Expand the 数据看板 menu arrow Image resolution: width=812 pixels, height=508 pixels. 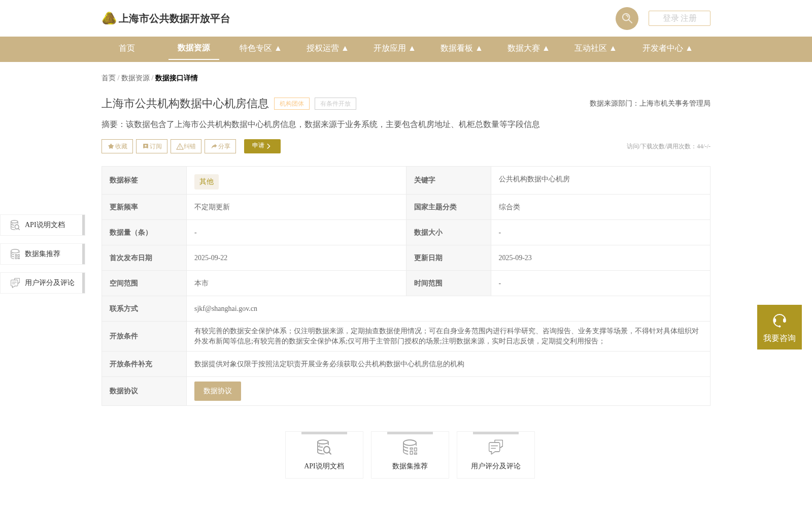coord(479,48)
